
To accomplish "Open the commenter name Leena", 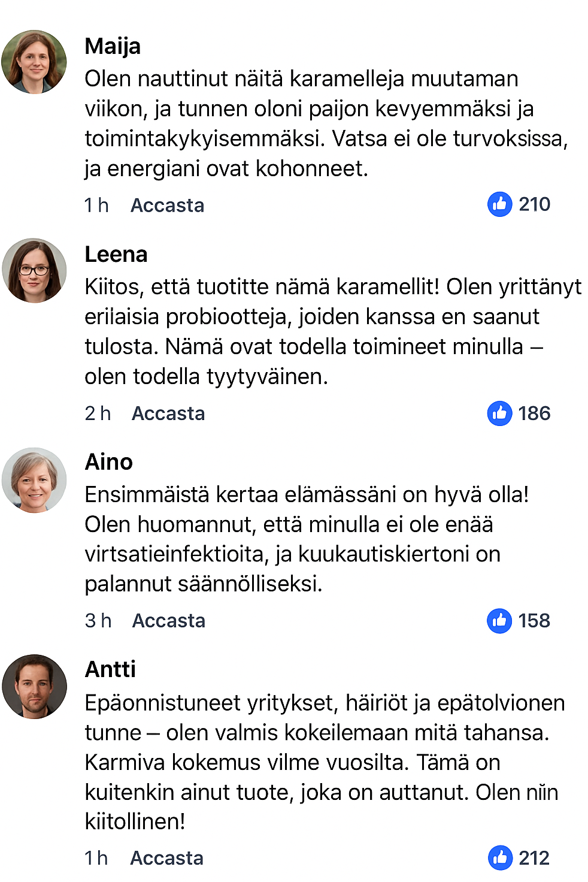I will tap(116, 254).
